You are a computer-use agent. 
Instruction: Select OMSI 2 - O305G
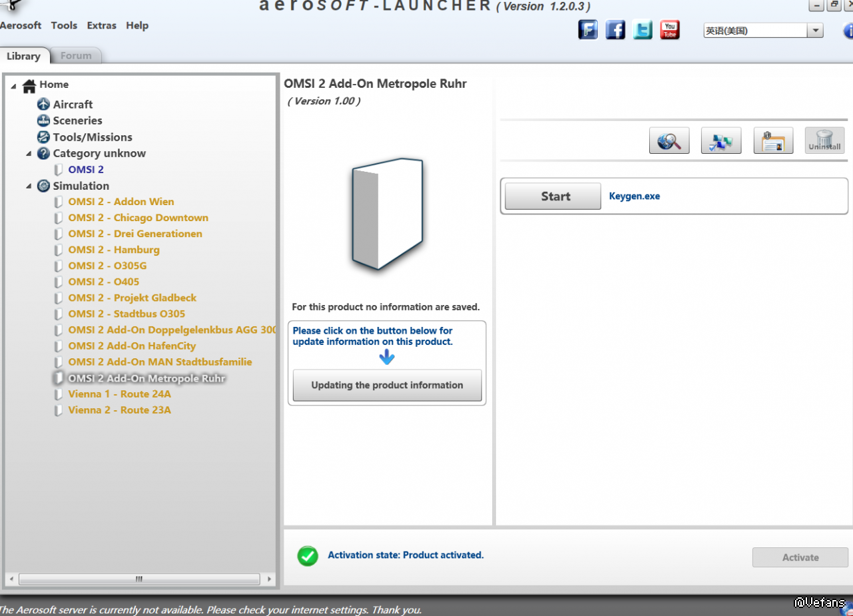coord(107,266)
